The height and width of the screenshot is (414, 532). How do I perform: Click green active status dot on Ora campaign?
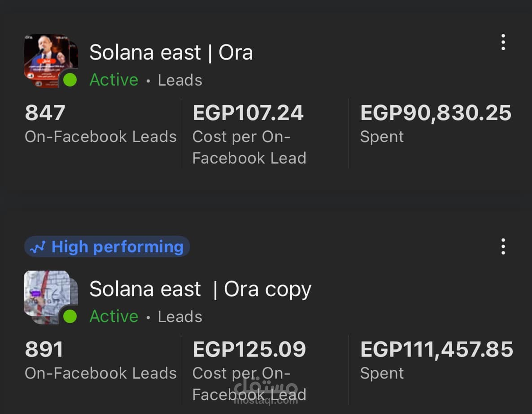[x=70, y=80]
